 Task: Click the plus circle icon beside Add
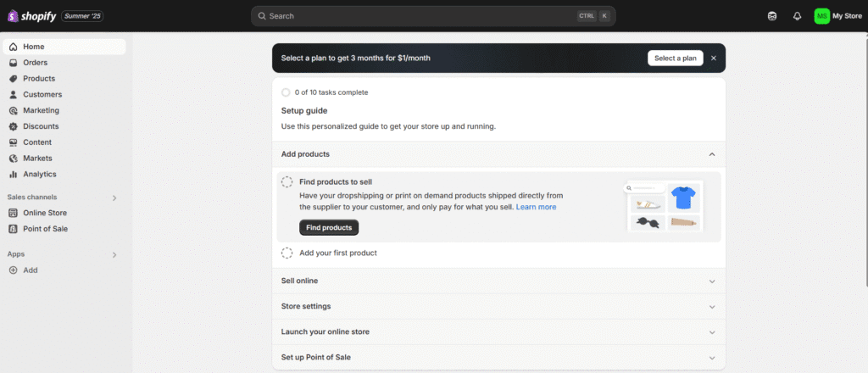pyautogui.click(x=14, y=270)
